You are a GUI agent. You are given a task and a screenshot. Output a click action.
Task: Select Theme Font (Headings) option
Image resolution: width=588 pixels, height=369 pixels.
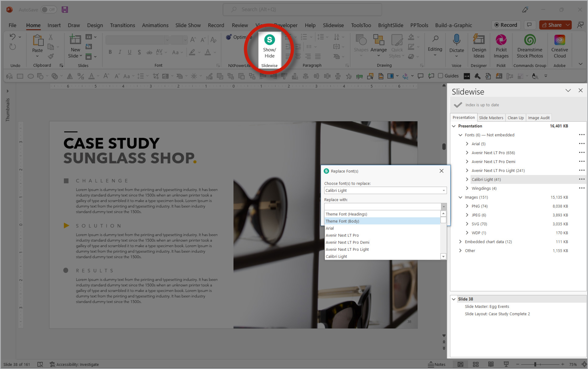pos(382,214)
